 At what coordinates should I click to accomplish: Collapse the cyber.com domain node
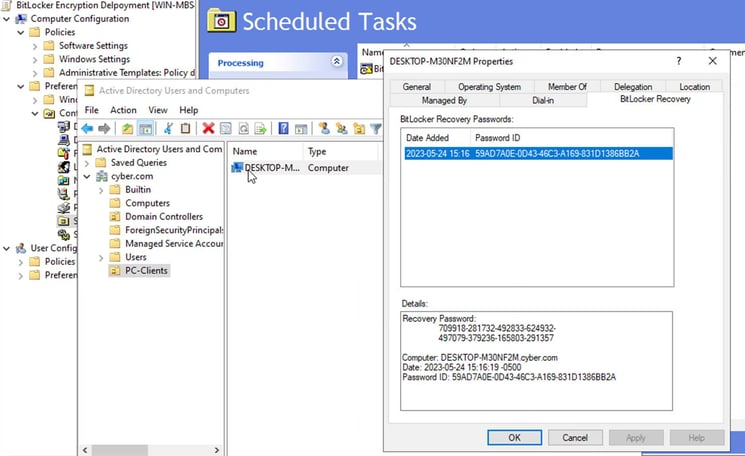click(86, 176)
